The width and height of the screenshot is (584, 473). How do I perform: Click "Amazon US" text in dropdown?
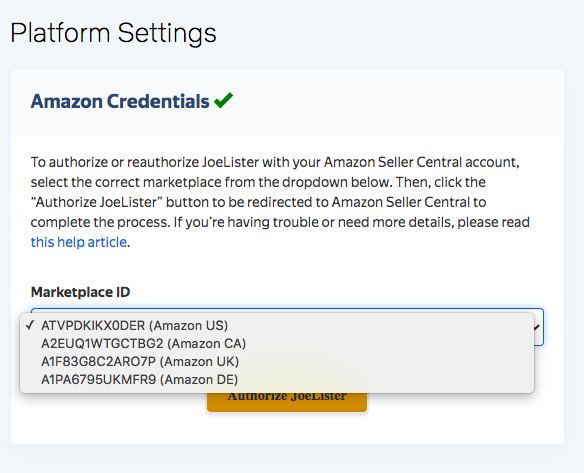(x=188, y=326)
